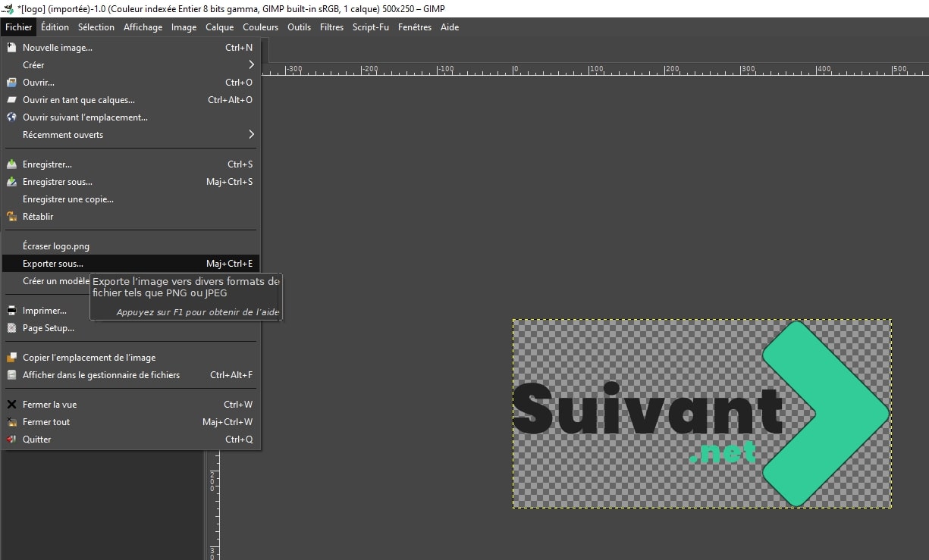Open the Affichage menu
Screen dimensions: 929x560
coord(143,27)
